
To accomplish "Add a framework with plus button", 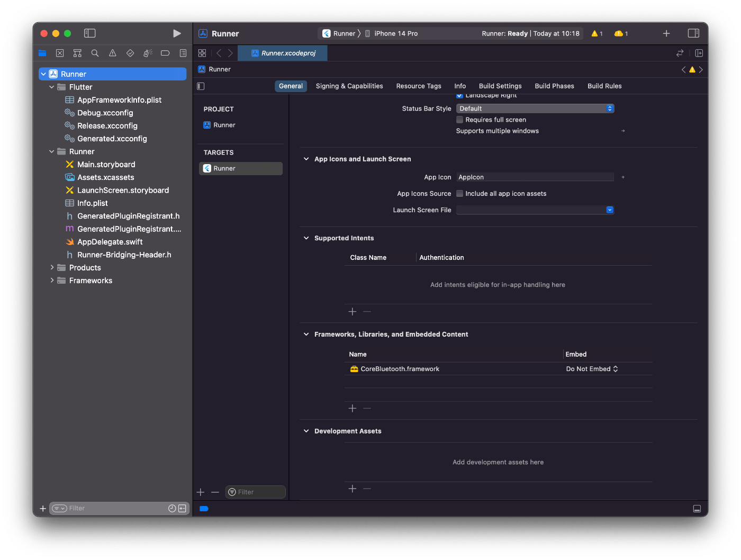I will [353, 409].
